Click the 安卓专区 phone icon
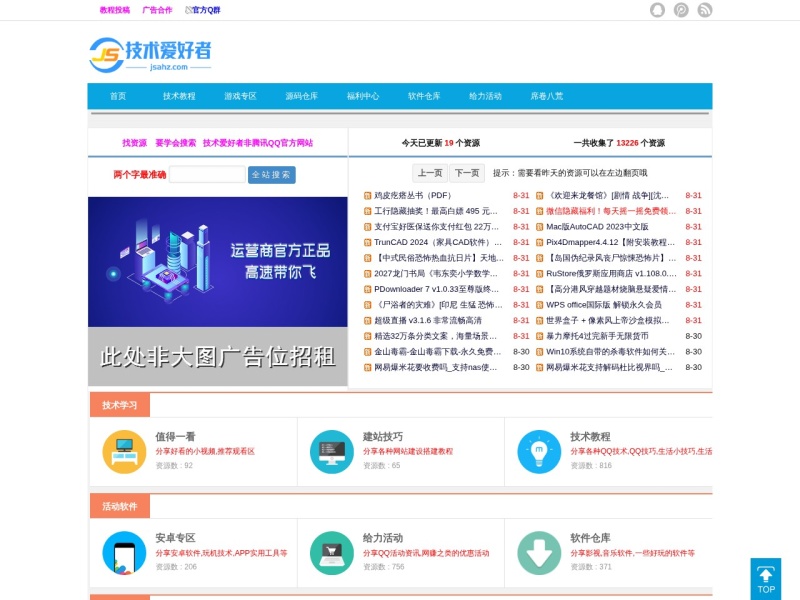The width and height of the screenshot is (800, 600). (124, 553)
